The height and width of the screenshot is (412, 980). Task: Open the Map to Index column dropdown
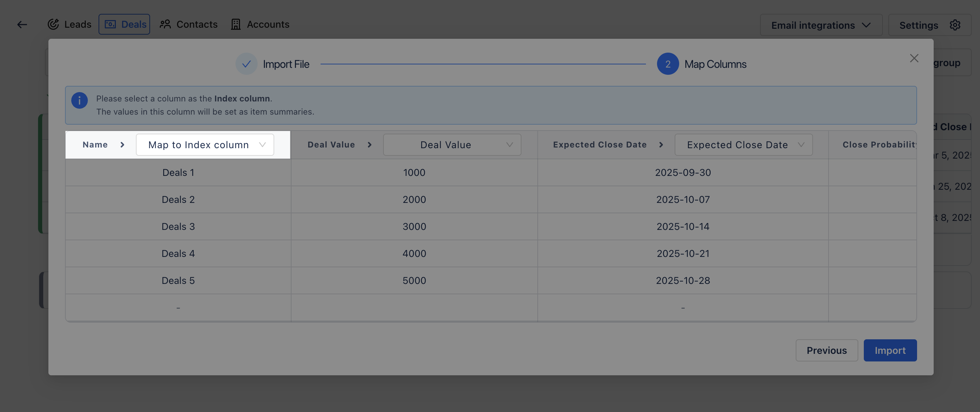tap(205, 145)
